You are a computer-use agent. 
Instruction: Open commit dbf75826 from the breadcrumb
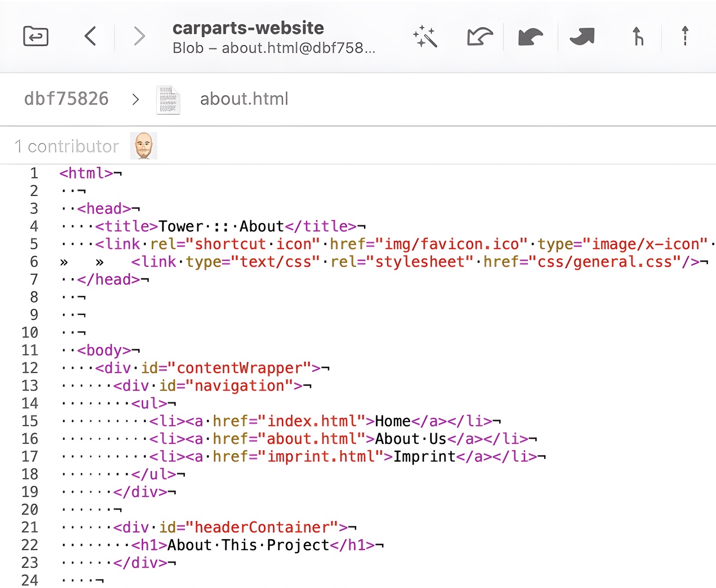coord(66,99)
